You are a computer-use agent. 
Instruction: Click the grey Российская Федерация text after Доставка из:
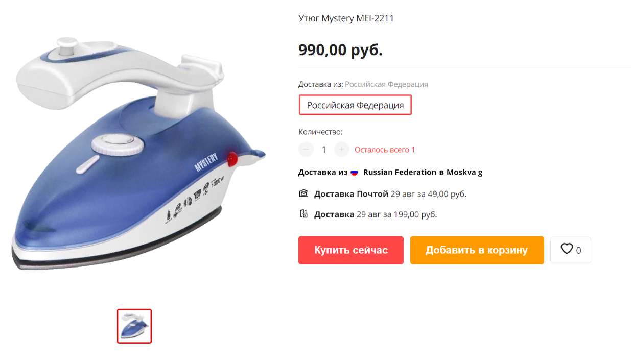pyautogui.click(x=386, y=84)
